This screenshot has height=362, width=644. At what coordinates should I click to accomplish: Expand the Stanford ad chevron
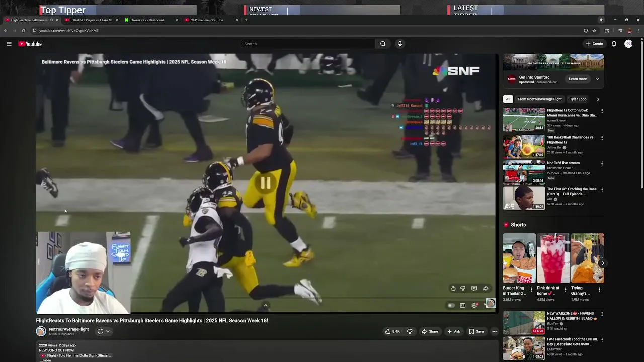597,79
